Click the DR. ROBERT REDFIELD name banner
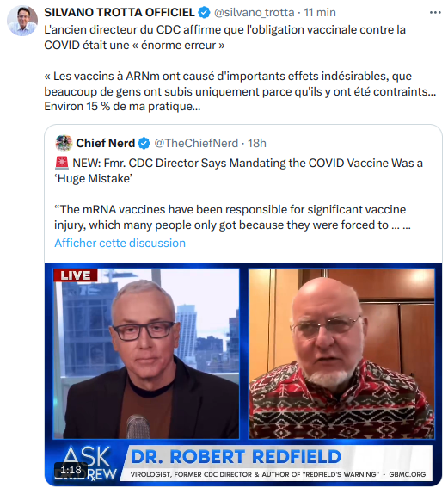Screen dimensions: 448x494 (236, 456)
